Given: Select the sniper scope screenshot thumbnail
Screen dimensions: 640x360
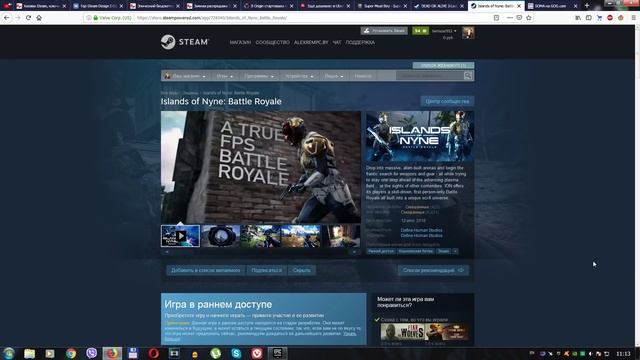Looking at the screenshot, I should (221, 236).
